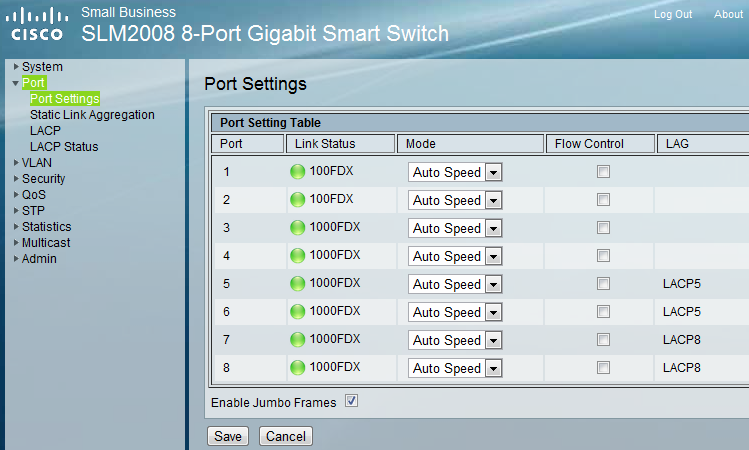Open Mode dropdown for port 6
Screen dimensions: 749x450
coord(455,312)
